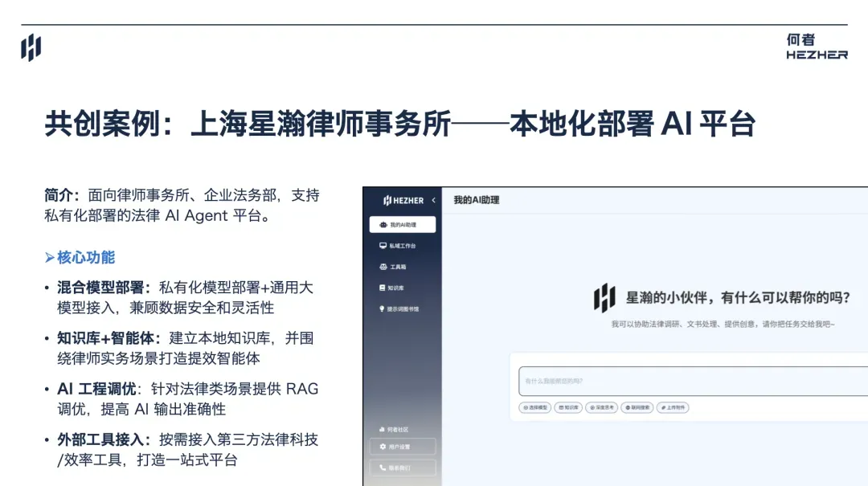The height and width of the screenshot is (486, 868).
Task: Click the greeting text 星瀚的小伙伴，有什么可以帮你的吗?
Action: coord(738,298)
